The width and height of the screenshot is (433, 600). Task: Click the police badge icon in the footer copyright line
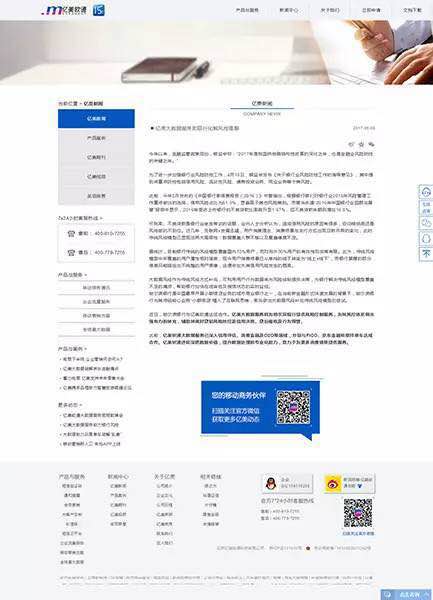pyautogui.click(x=308, y=548)
